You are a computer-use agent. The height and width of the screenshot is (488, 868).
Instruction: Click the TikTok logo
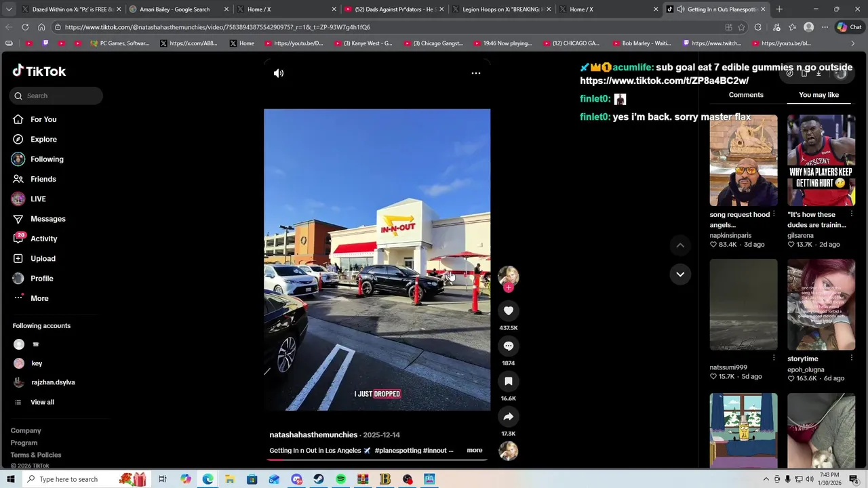pos(39,71)
